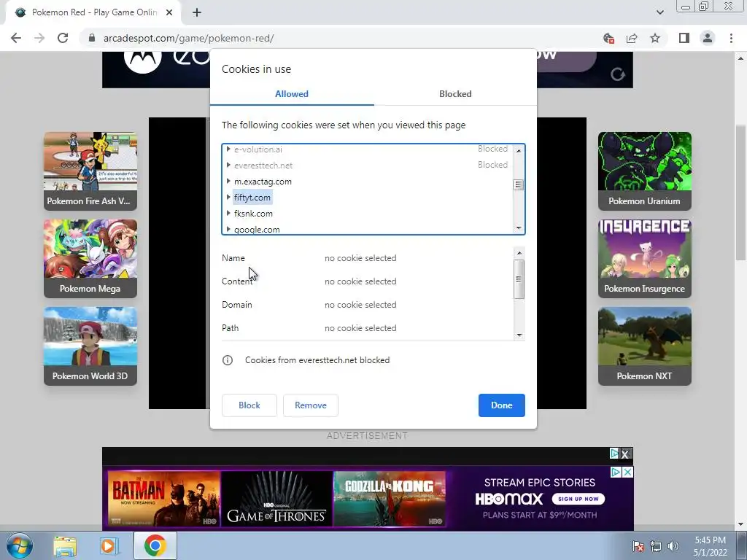Open Pokemon Fire Ash game thumbnail
The height and width of the screenshot is (560, 747).
90,171
